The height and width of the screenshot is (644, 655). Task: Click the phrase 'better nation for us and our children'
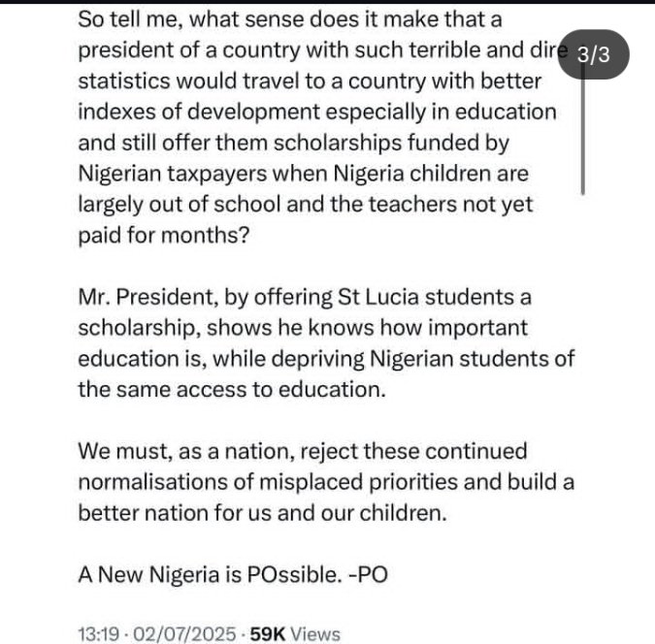tap(262, 513)
